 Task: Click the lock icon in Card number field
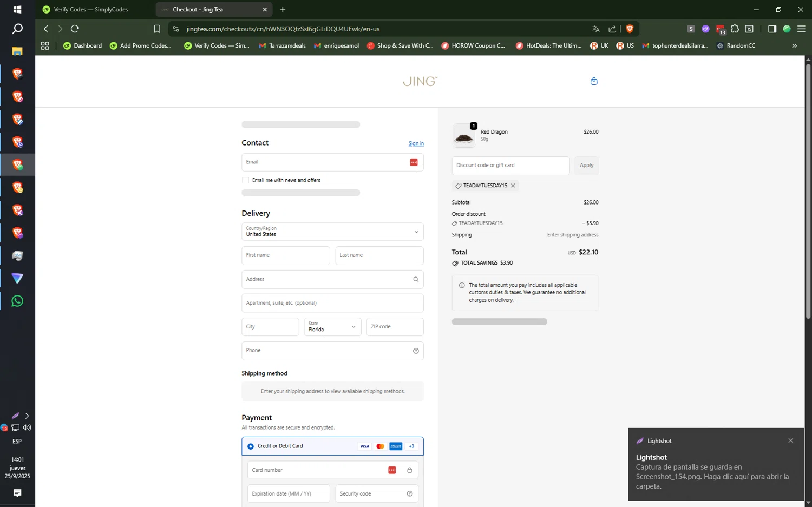(x=410, y=470)
